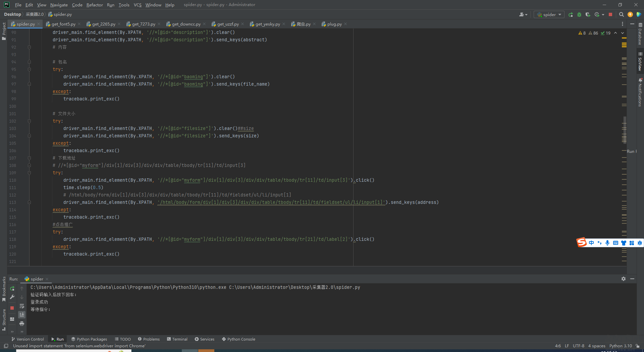This screenshot has width=644, height=352.
Task: Collapse the try block at line 95
Action: pyautogui.click(x=29, y=70)
